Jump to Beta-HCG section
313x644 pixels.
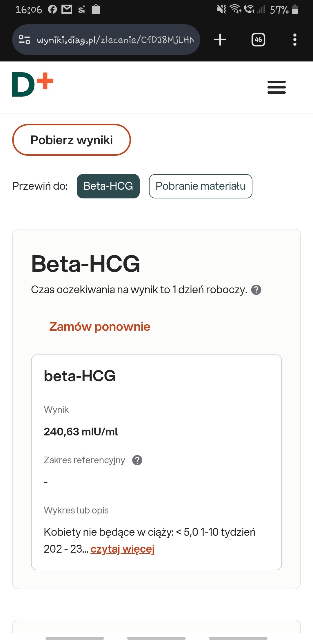pyautogui.click(x=108, y=186)
